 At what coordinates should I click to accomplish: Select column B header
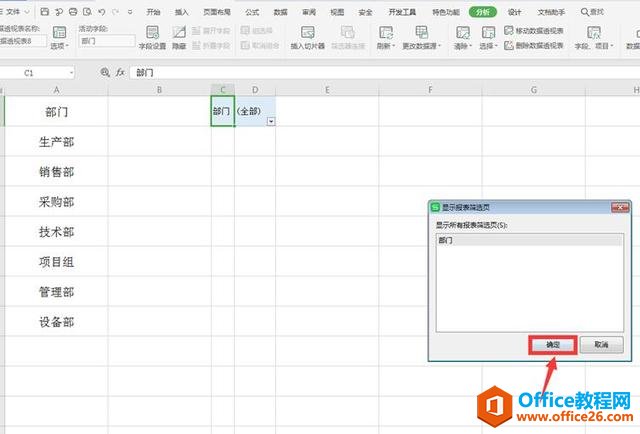coord(160,90)
